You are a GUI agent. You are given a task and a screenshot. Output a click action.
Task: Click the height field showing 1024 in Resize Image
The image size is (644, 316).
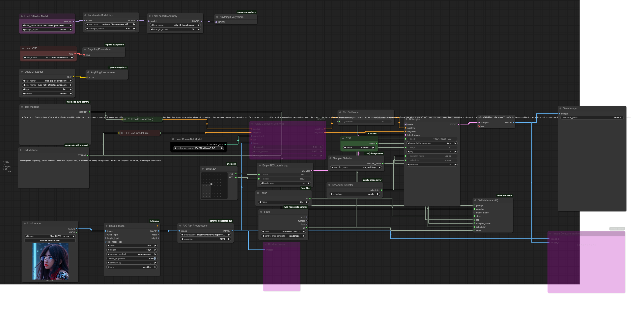pyautogui.click(x=132, y=250)
